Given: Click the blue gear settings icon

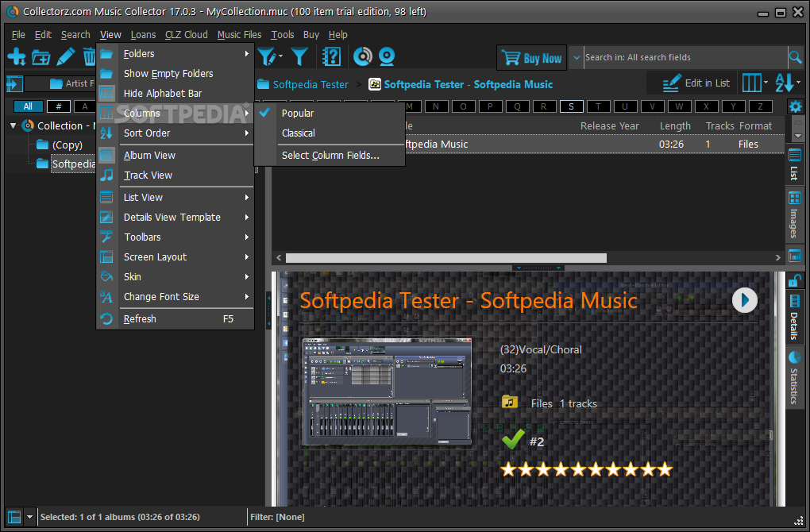Looking at the screenshot, I should (796, 107).
